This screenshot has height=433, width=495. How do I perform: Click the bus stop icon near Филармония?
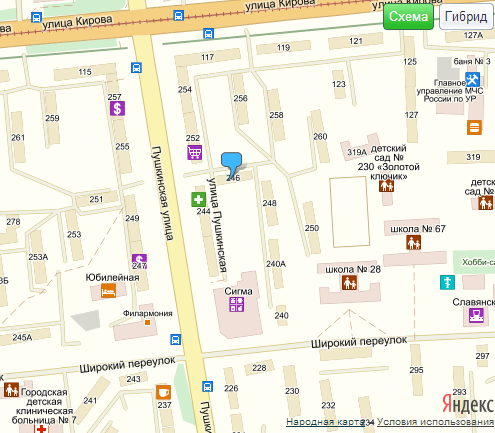click(x=176, y=340)
